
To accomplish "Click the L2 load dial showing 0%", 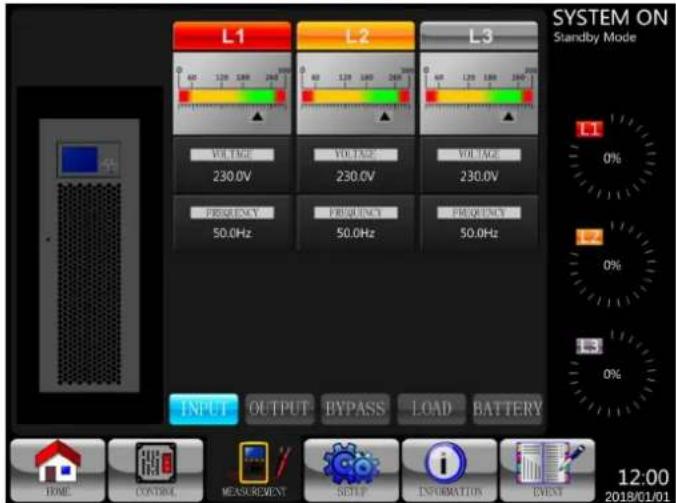I will coord(613,264).
